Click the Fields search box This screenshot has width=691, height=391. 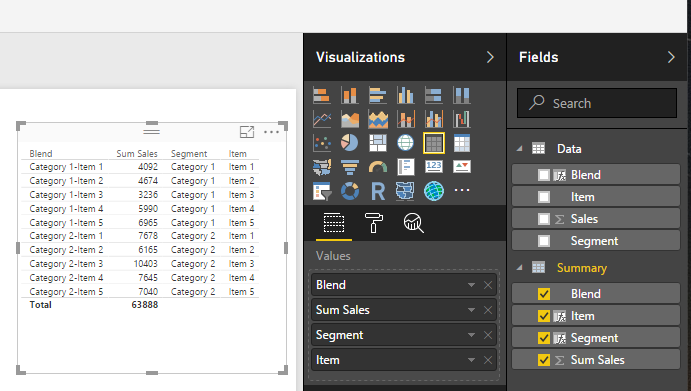597,103
